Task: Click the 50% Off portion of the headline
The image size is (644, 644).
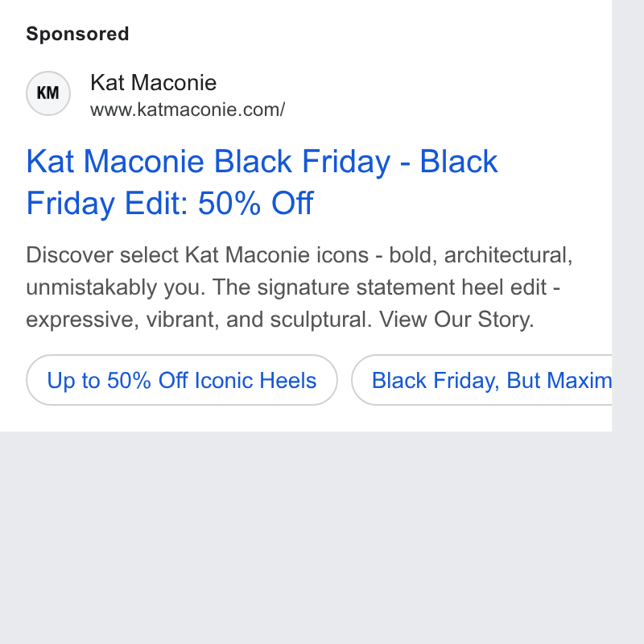Action: (256, 203)
